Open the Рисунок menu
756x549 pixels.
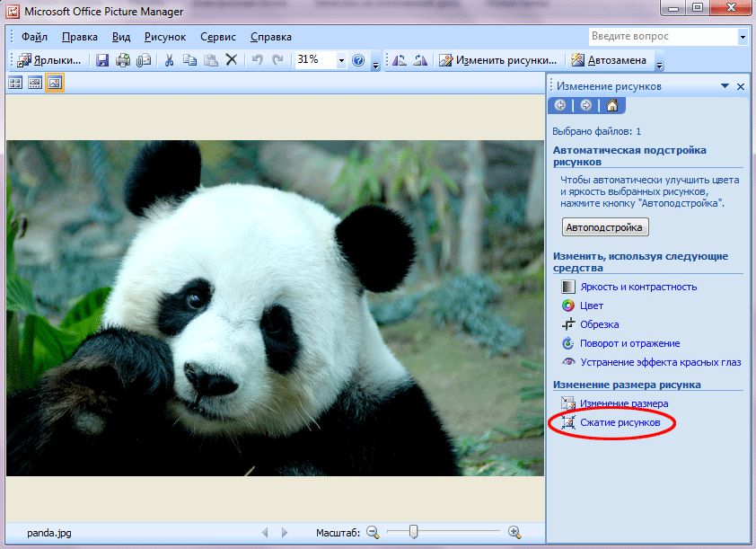(164, 37)
